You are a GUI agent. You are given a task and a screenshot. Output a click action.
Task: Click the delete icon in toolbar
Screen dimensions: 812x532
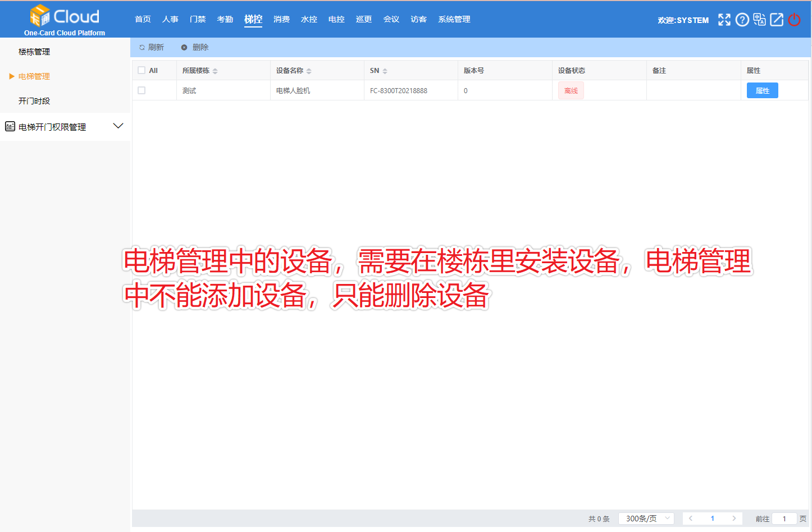[184, 48]
